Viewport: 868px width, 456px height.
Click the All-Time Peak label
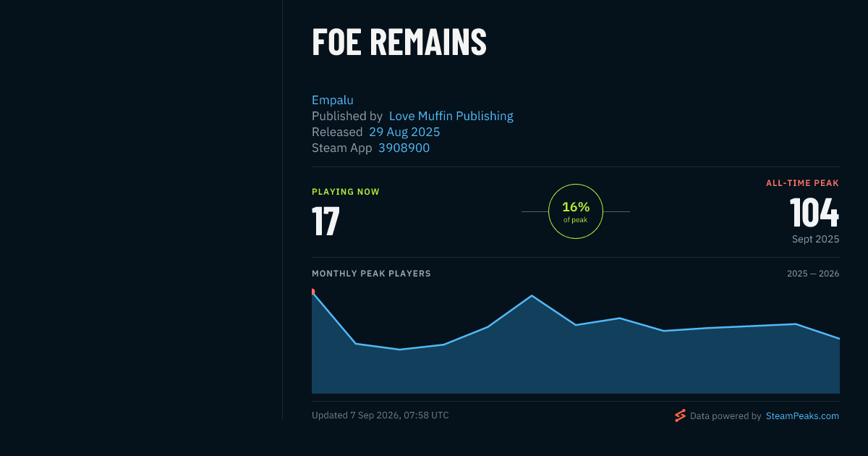tap(802, 183)
